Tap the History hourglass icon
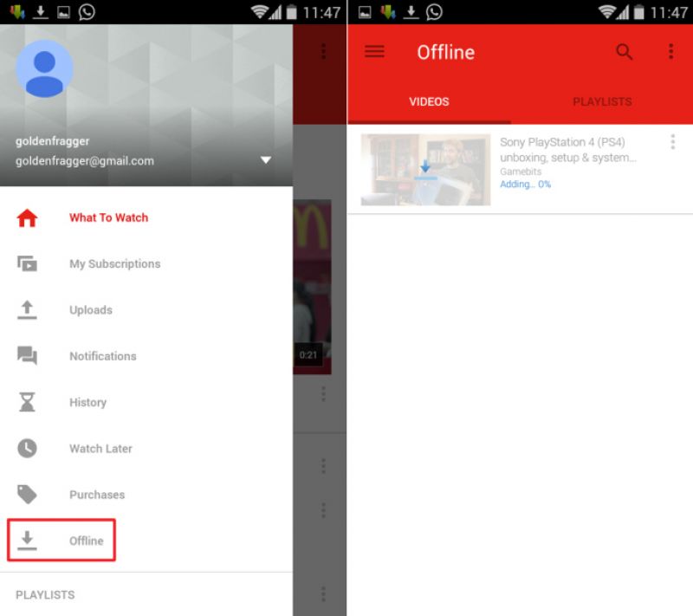 pos(28,402)
